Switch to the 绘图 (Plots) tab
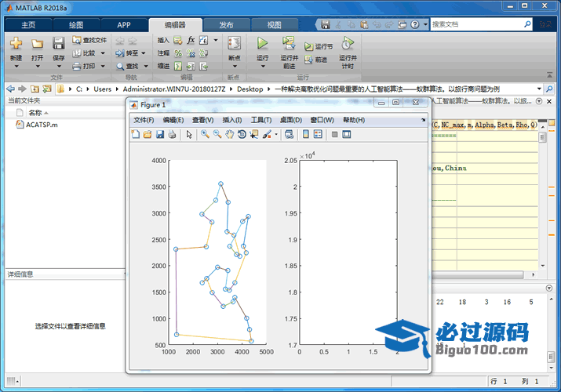 [x=76, y=25]
